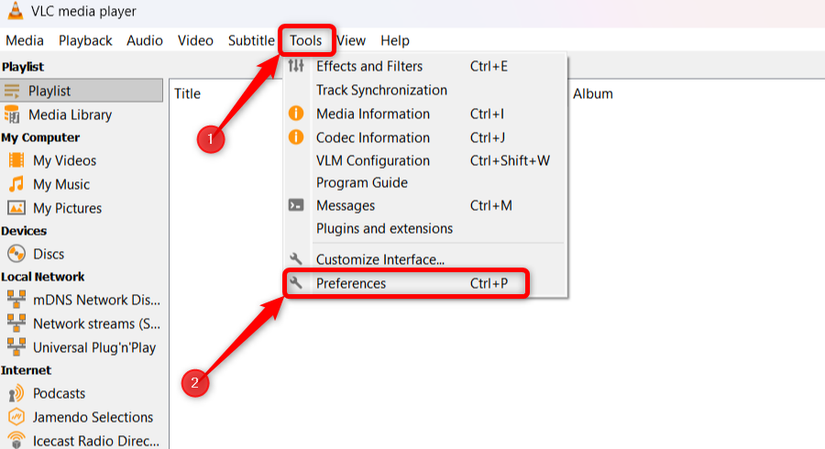825x449 pixels.
Task: Open the Media menu
Action: pyautogui.click(x=25, y=41)
